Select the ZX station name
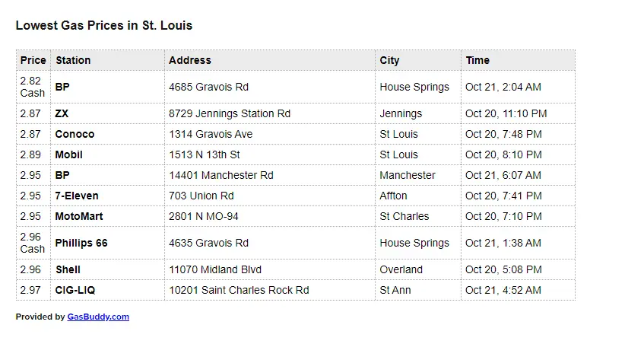This screenshot has height=363, width=644. pos(62,113)
